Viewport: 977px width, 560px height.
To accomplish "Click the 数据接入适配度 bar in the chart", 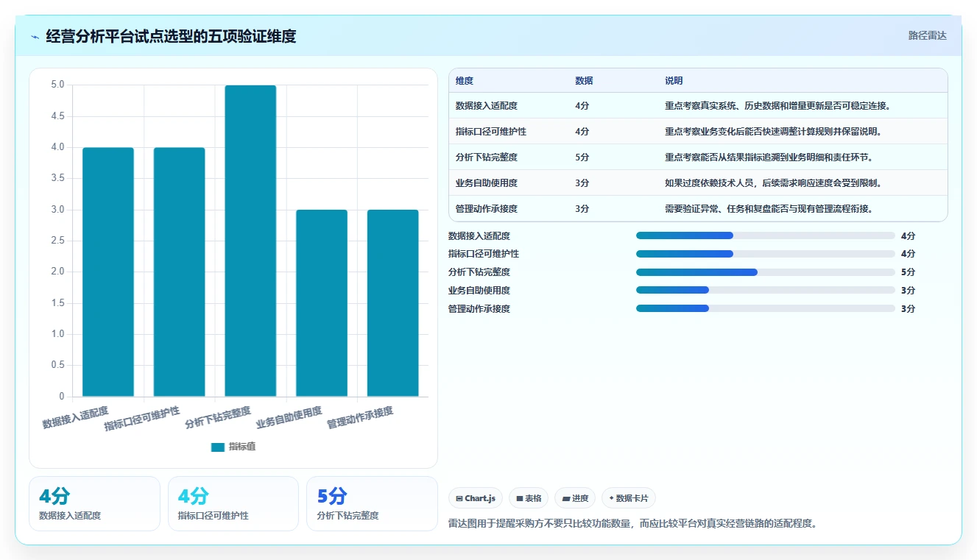I will coord(108,272).
